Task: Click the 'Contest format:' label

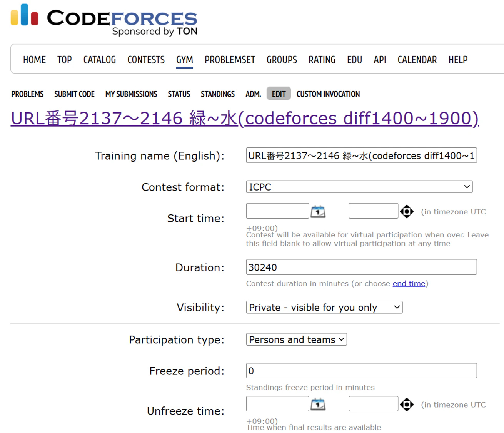Action: (183, 187)
